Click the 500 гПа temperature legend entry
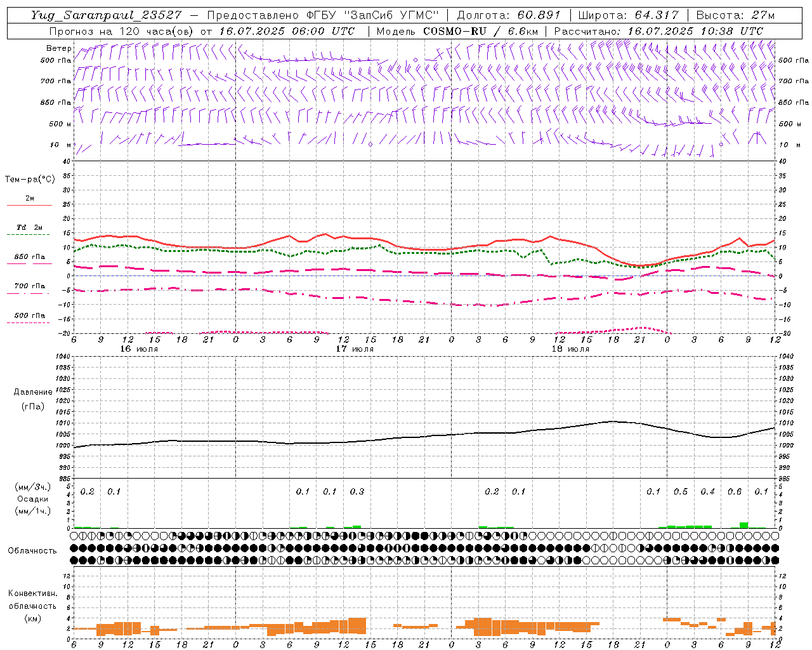Viewport: 812px width, 650px height. pos(30,315)
